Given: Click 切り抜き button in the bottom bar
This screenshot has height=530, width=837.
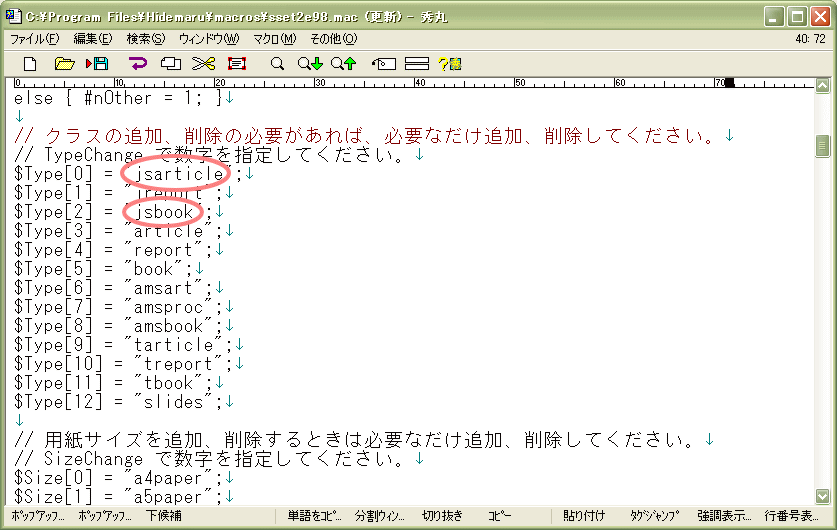Looking at the screenshot, I should tap(442, 517).
